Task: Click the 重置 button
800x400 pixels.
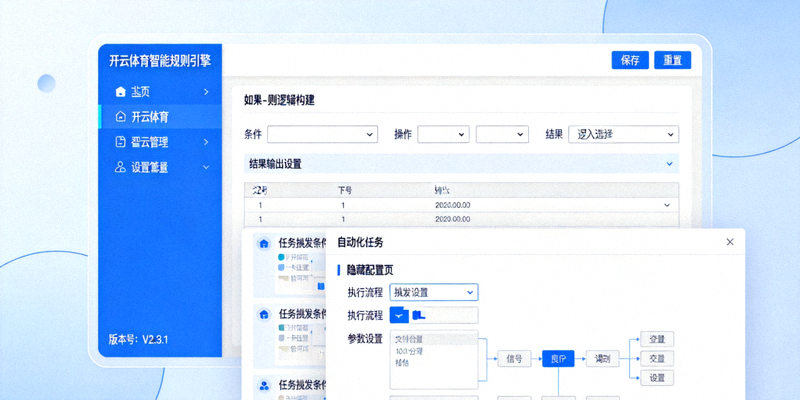Action: (672, 60)
